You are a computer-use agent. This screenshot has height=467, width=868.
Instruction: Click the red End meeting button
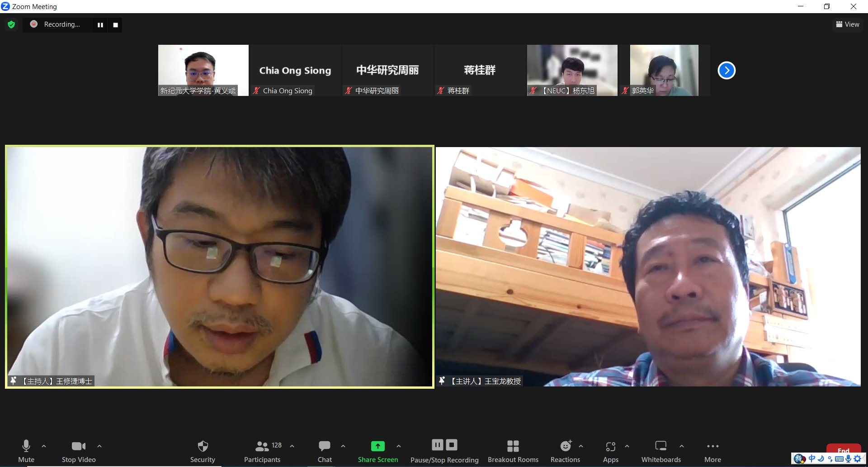click(x=844, y=449)
